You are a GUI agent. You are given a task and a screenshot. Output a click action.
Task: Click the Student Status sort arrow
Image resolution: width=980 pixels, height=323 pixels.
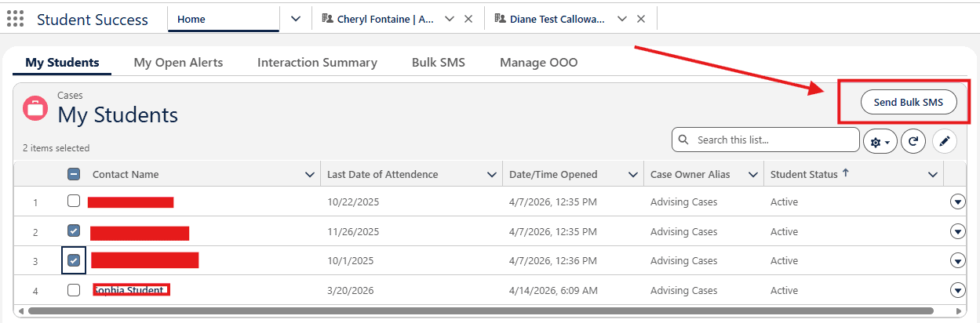(x=845, y=173)
